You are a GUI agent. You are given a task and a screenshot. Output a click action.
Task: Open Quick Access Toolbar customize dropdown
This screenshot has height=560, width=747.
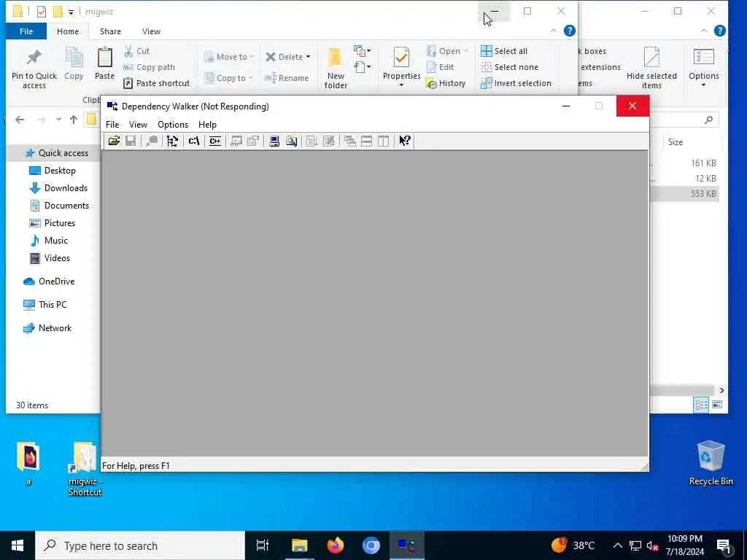[71, 12]
